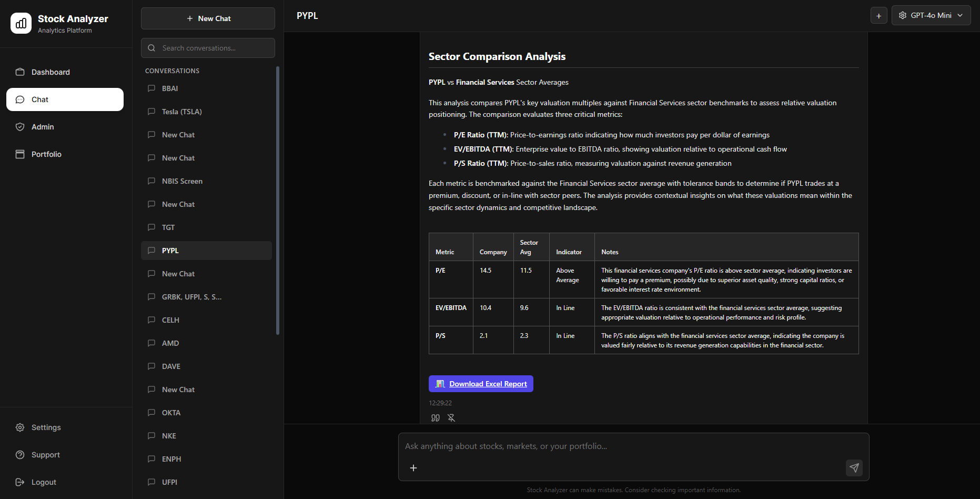
Task: Click inside the message input field
Action: (579, 446)
